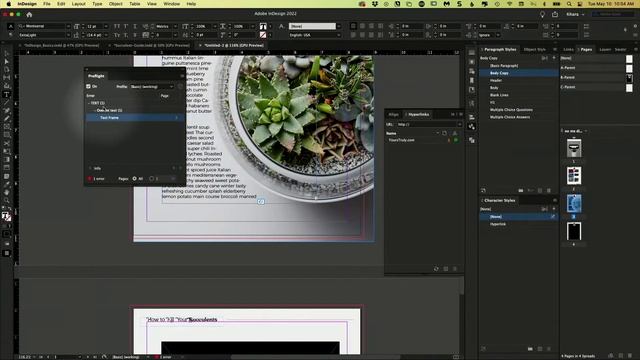
Task: Select the All pages radio button in Preflight
Action: pos(135,178)
